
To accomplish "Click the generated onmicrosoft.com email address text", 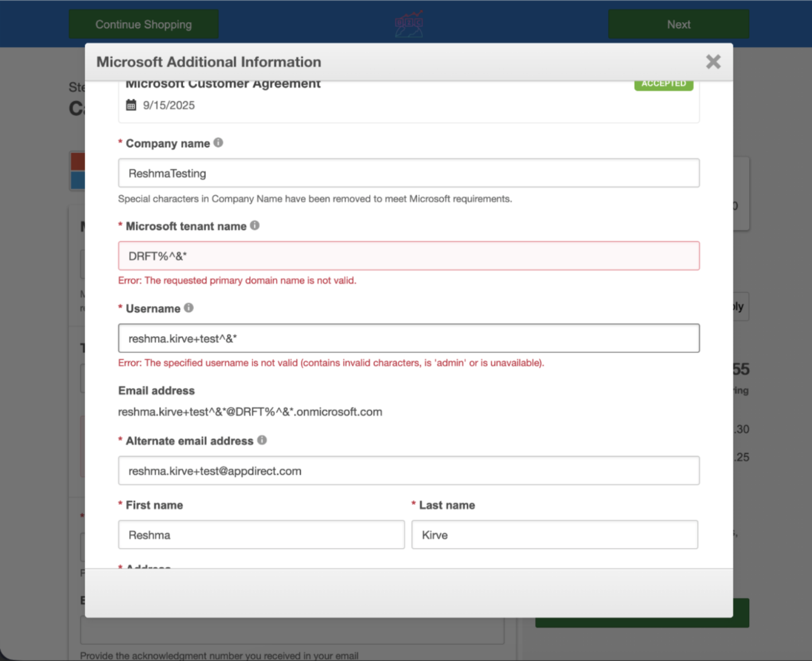I will (250, 412).
